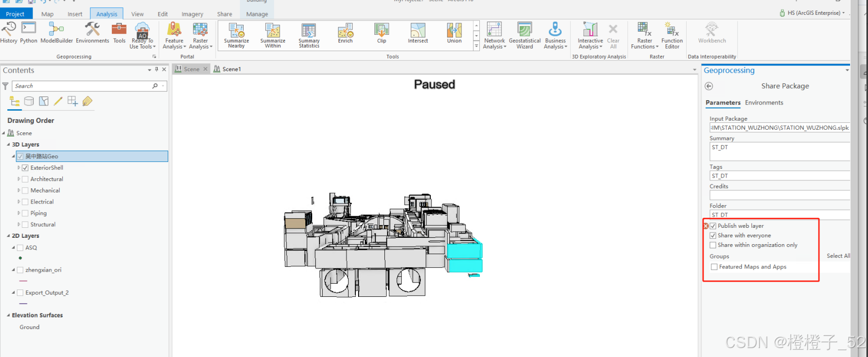Open the Enrich tool
868x357 pixels.
(345, 33)
